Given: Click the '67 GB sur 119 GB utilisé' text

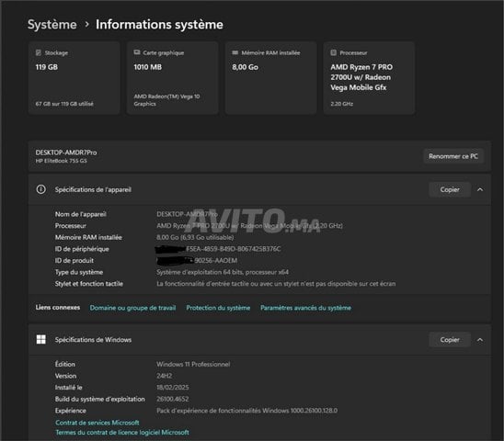Looking at the screenshot, I should pyautogui.click(x=64, y=104).
